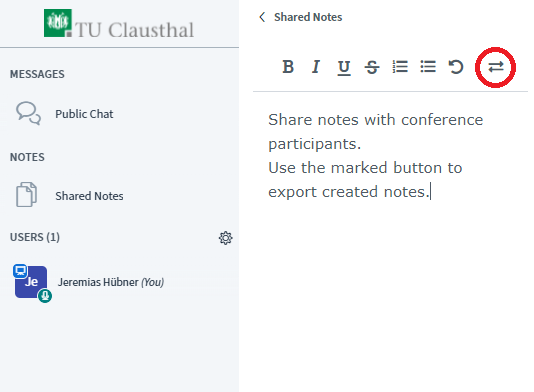The image size is (534, 392).
Task: Toggle underline formatting in notes toolbar
Action: coord(344,67)
